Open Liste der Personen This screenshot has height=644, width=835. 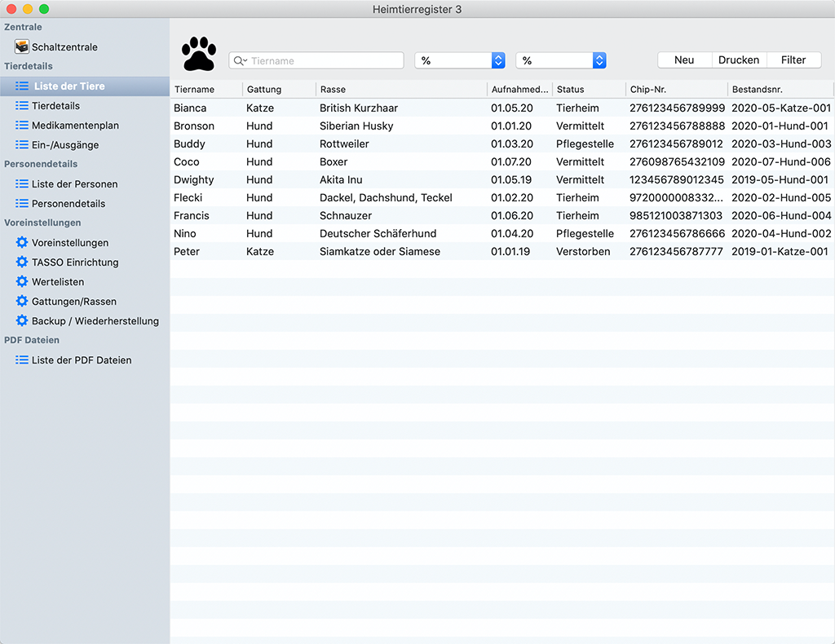[74, 184]
